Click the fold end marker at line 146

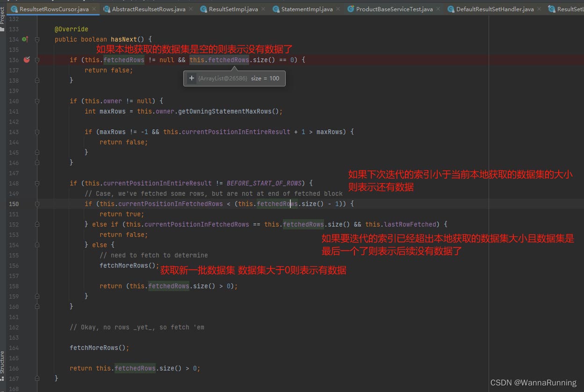tap(37, 163)
